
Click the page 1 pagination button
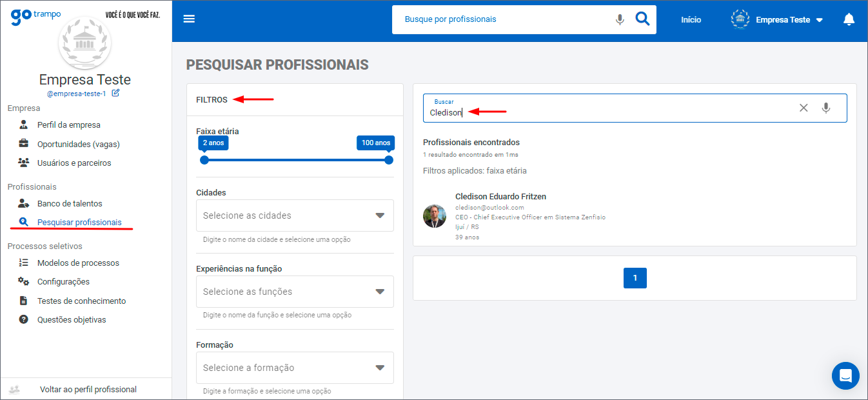pyautogui.click(x=635, y=278)
